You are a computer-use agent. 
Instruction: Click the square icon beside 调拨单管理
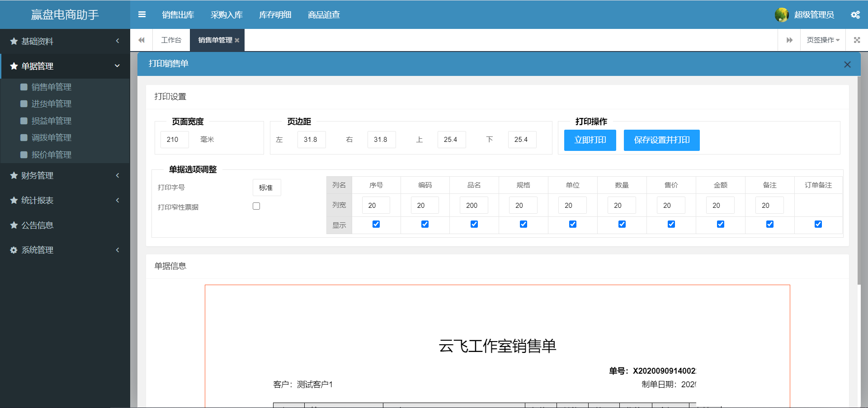[x=24, y=137]
